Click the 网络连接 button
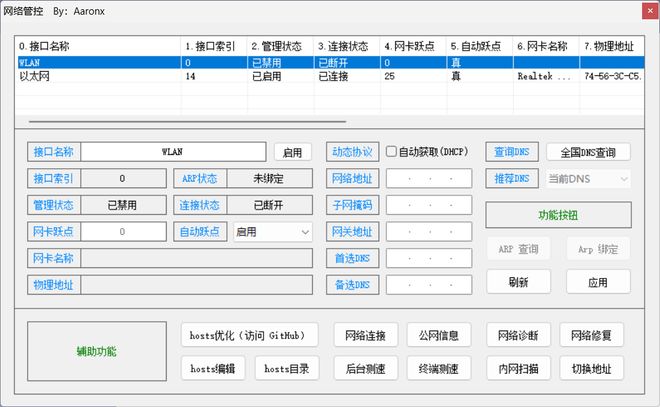 point(365,335)
